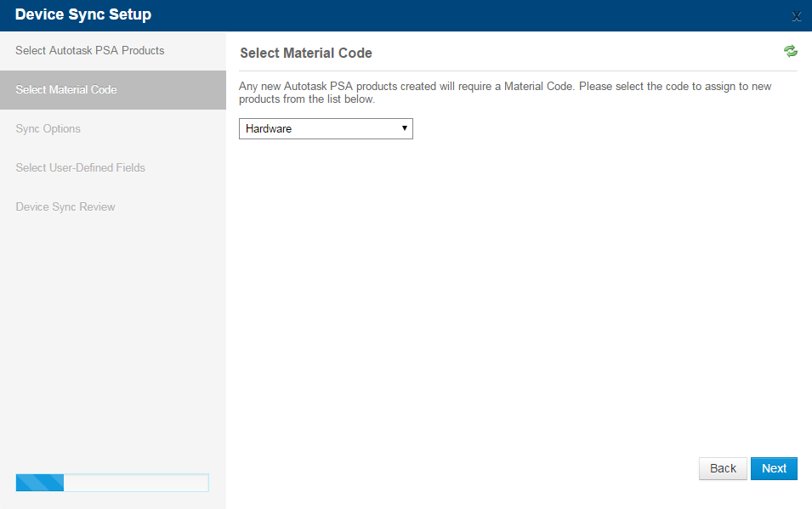Click the Select Material Code heading
The height and width of the screenshot is (509, 812).
pos(306,53)
